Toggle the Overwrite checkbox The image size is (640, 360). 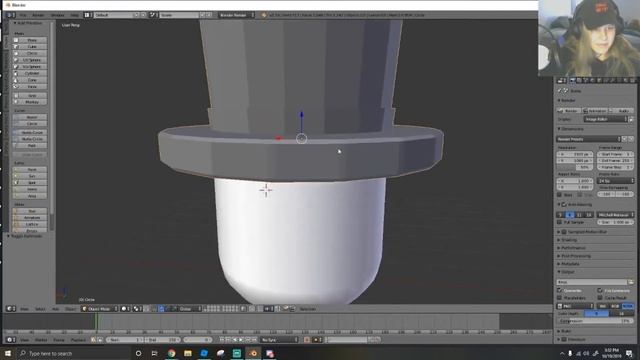point(560,290)
